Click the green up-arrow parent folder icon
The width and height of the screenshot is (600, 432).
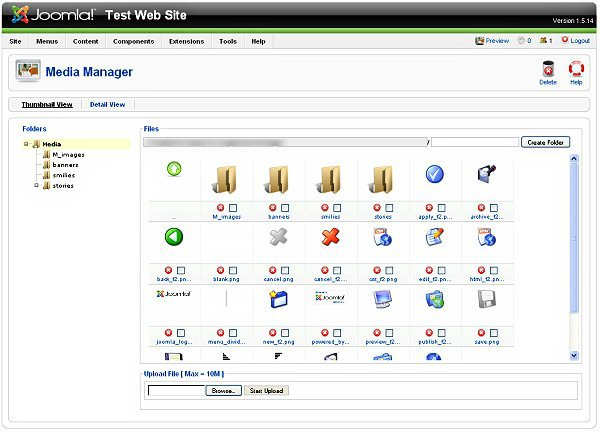(x=174, y=169)
